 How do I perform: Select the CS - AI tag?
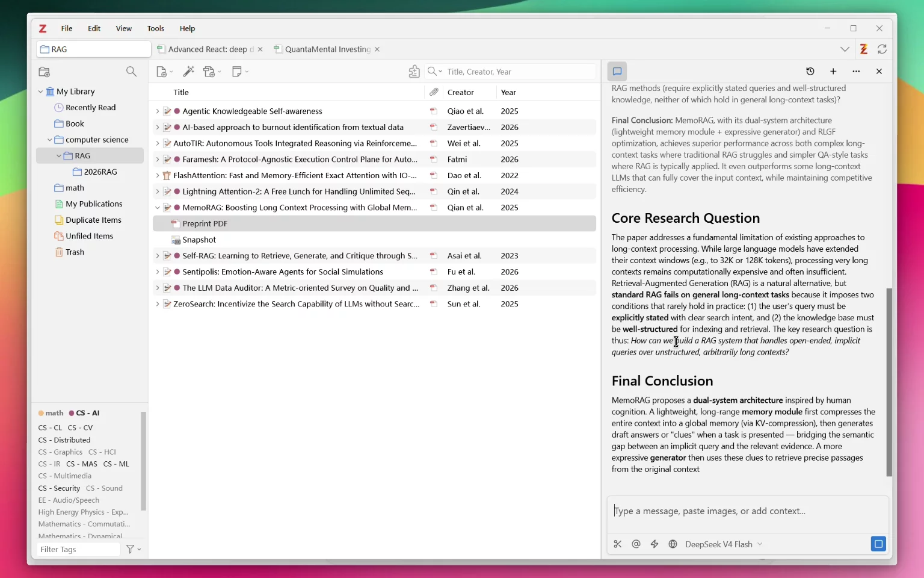(84, 413)
